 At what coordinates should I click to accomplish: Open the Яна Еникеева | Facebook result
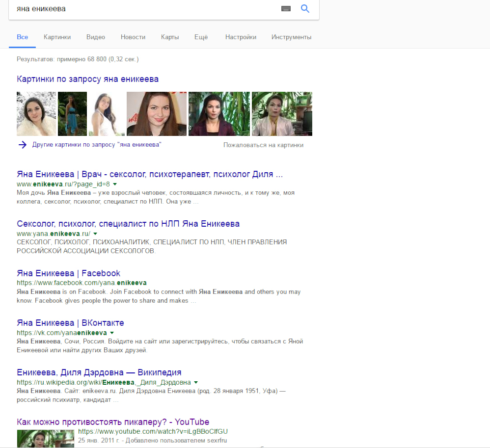click(x=68, y=273)
